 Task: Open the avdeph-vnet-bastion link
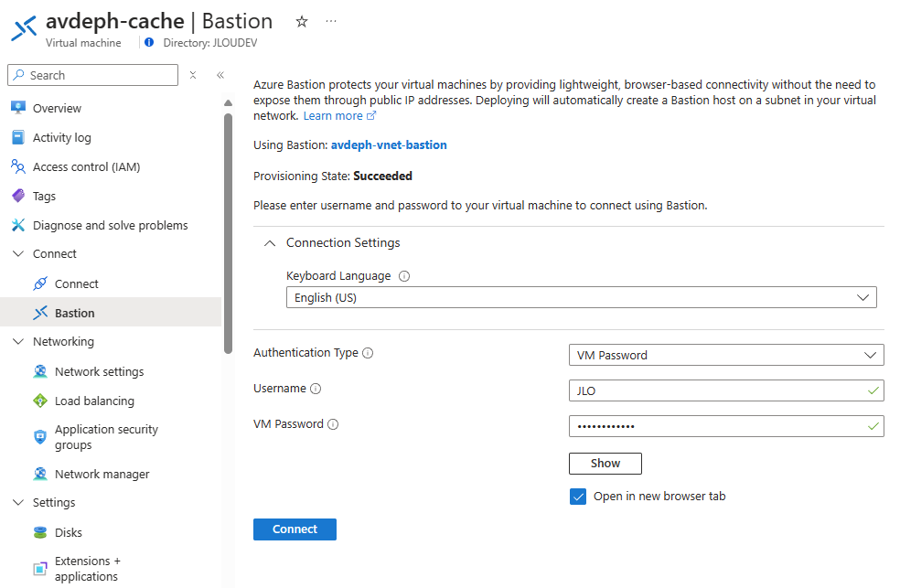pyautogui.click(x=389, y=144)
